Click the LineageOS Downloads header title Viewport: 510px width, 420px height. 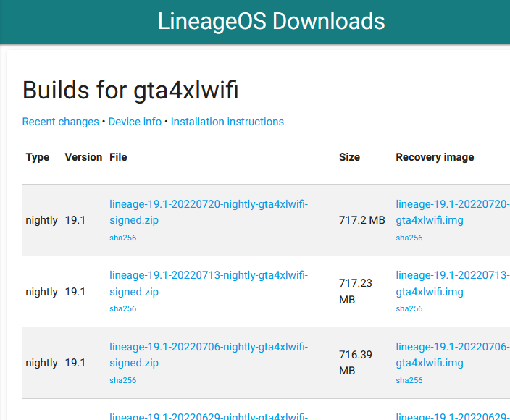(x=271, y=22)
